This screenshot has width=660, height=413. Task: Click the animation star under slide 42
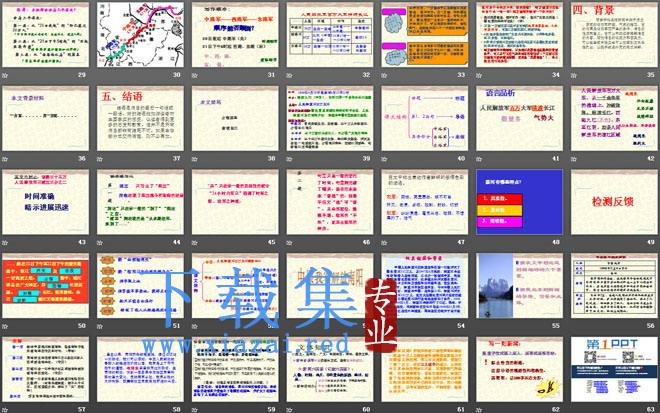pos(574,159)
